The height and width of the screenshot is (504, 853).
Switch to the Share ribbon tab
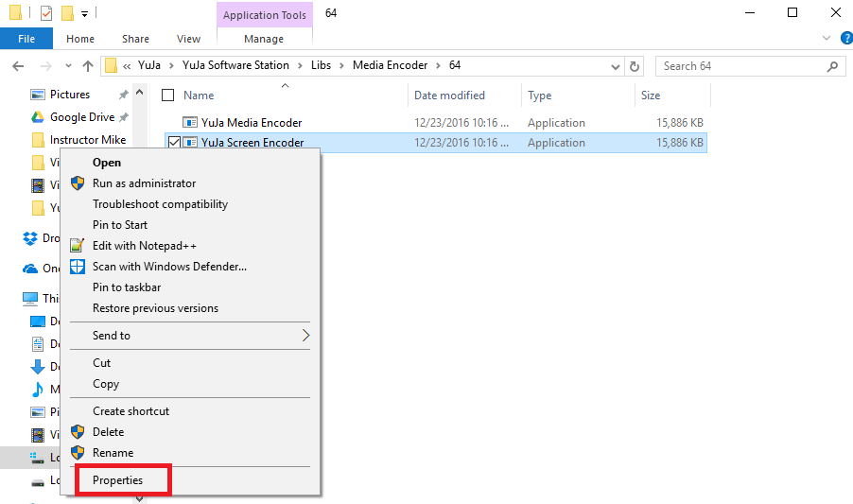[135, 39]
